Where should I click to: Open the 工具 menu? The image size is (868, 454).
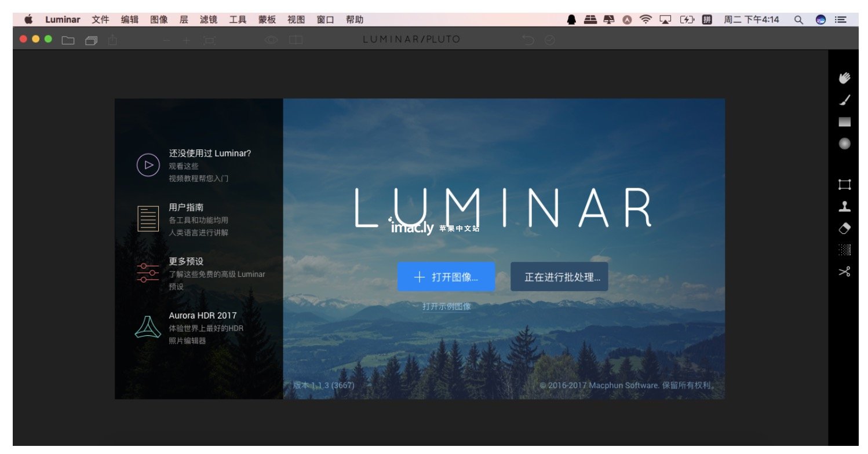(x=238, y=19)
